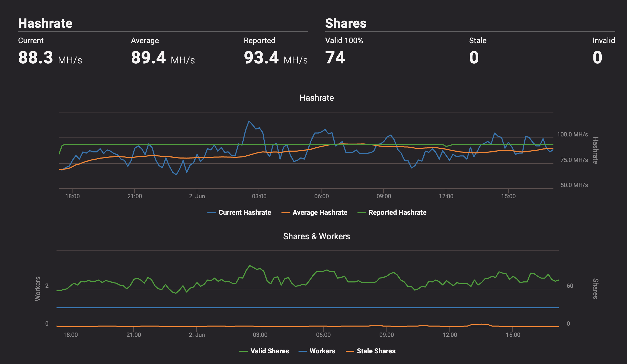Click the Hashrate chart title
627x364 pixels.
click(316, 98)
